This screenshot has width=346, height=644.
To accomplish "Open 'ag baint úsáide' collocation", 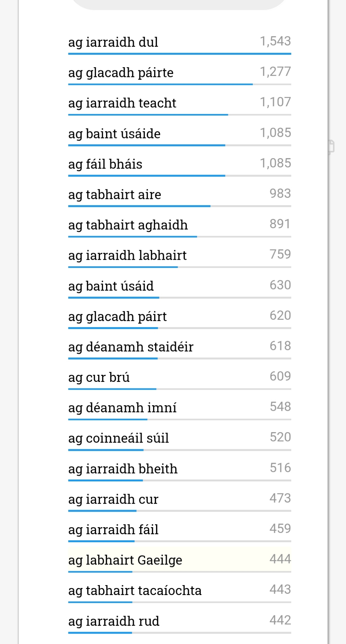I will click(x=114, y=134).
